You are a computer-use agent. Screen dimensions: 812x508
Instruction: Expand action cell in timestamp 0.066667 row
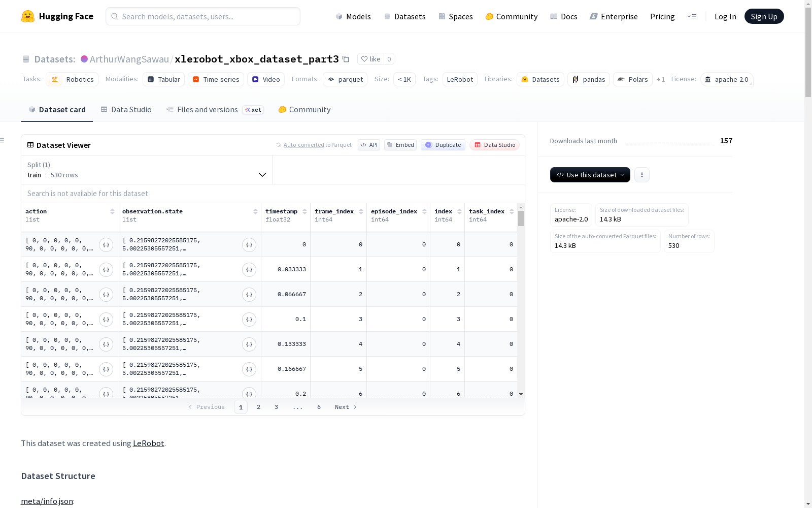pos(106,295)
